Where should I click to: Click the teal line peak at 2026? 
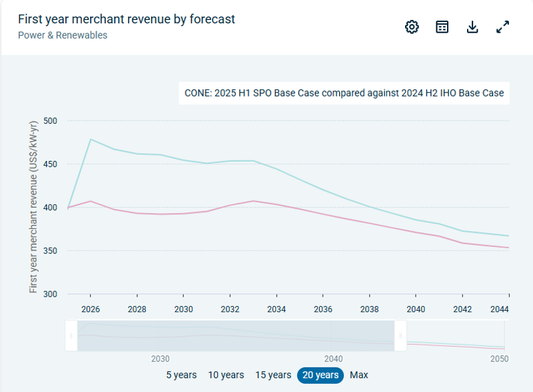coord(91,139)
